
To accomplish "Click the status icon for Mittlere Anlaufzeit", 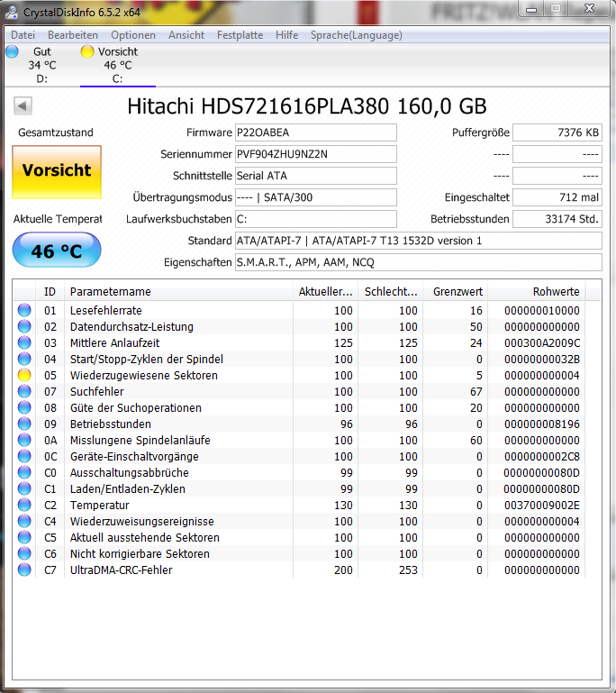I will [24, 343].
